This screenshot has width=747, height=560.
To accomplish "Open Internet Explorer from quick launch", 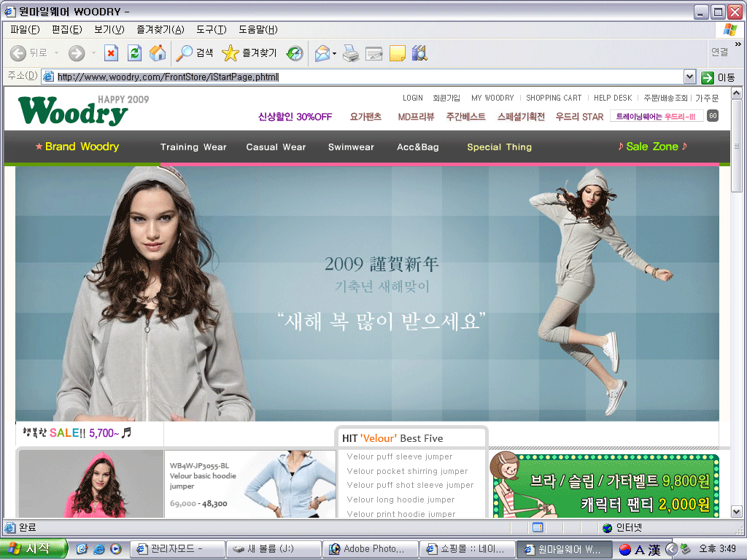I will pyautogui.click(x=99, y=549).
